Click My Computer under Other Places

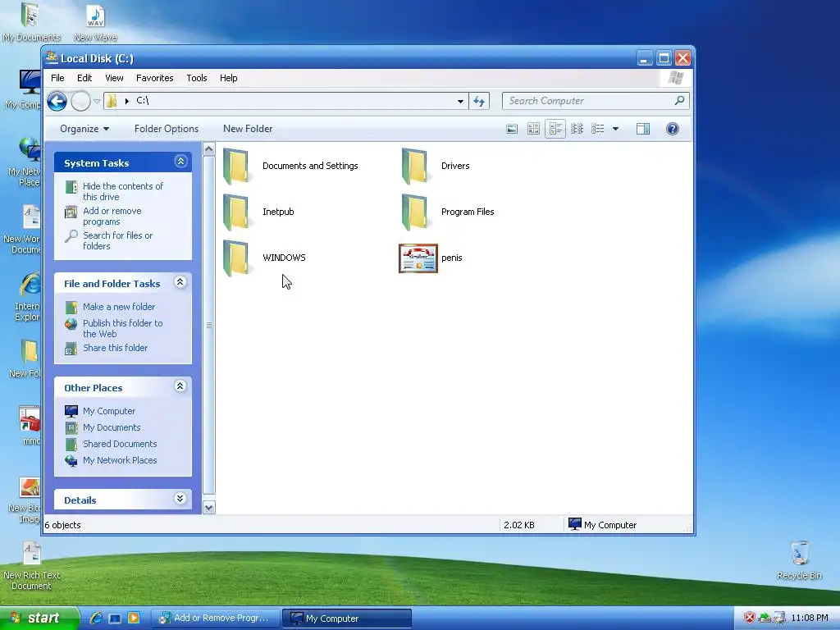pos(109,411)
